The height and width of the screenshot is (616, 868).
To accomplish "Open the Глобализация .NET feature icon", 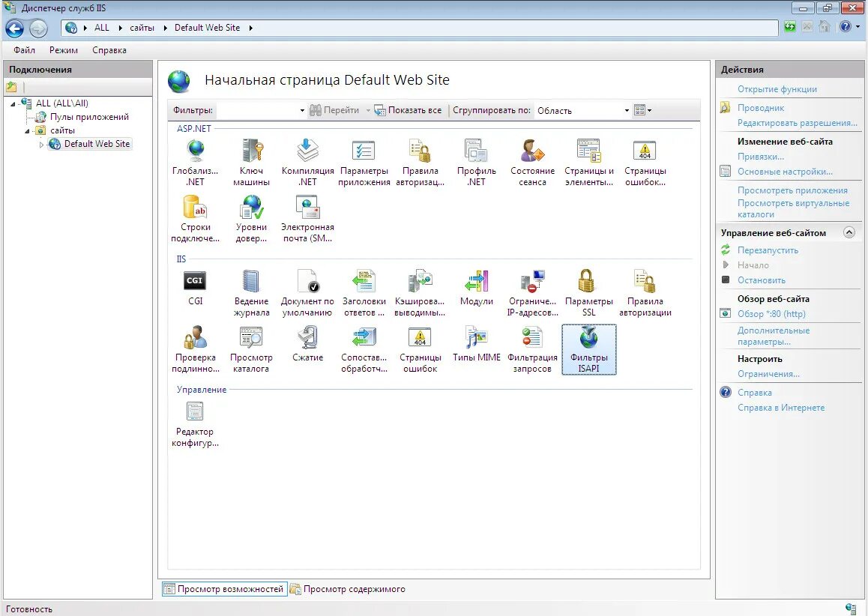I will tap(196, 163).
